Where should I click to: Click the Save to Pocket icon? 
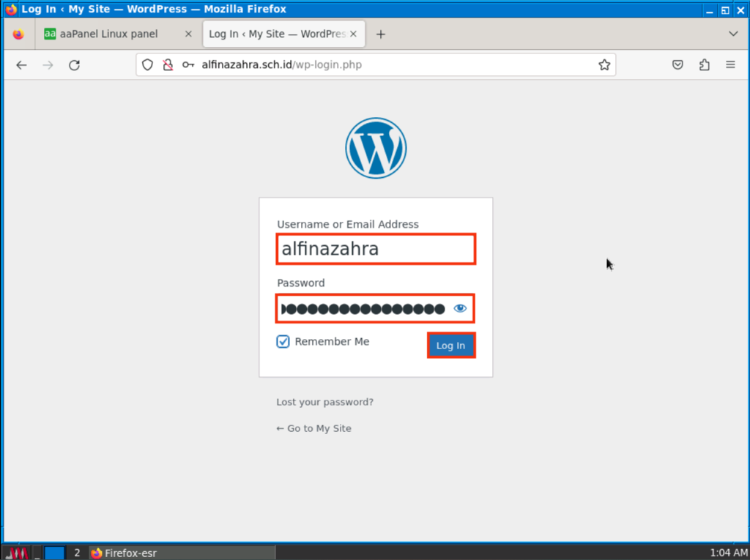[678, 65]
